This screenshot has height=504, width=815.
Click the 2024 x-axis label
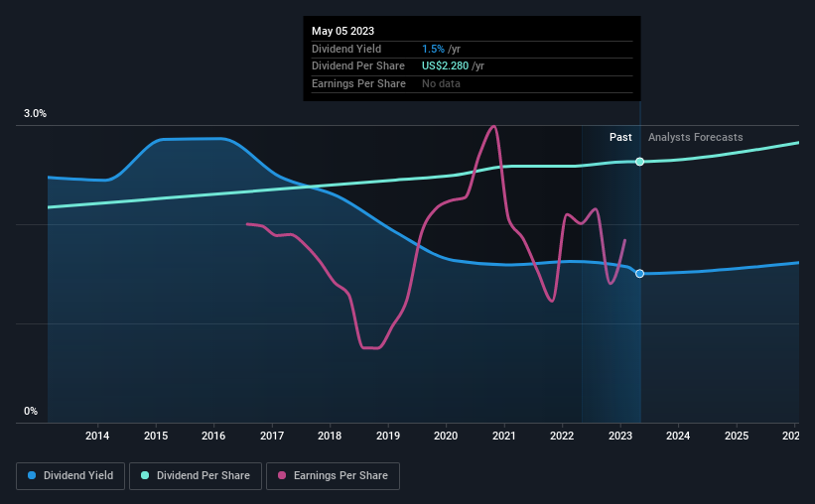pyautogui.click(x=678, y=436)
